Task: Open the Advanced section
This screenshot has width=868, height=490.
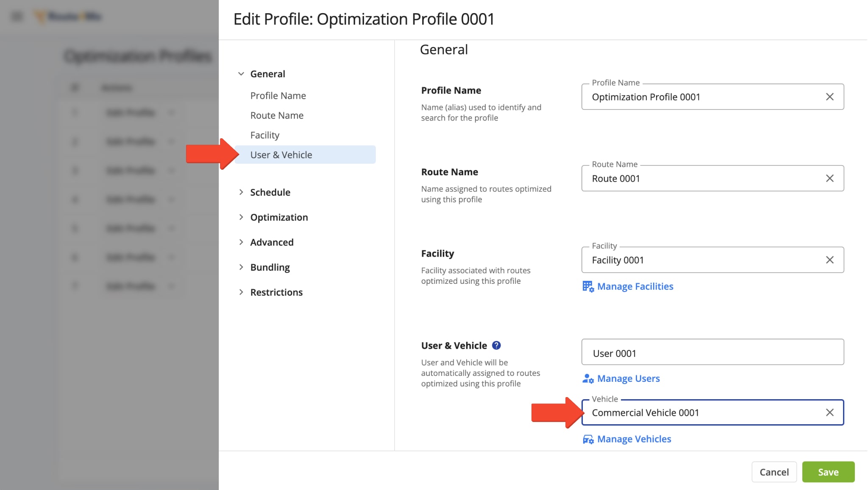Action: tap(272, 242)
